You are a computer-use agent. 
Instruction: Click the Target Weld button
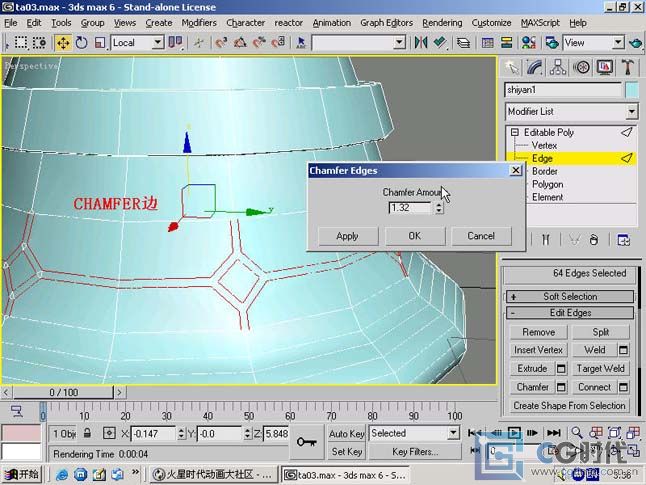[x=601, y=368]
